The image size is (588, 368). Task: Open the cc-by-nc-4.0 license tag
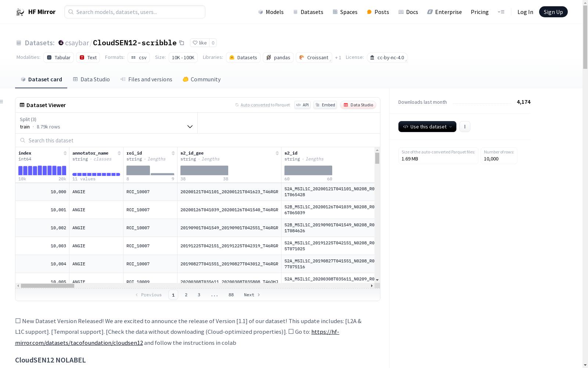tap(387, 57)
